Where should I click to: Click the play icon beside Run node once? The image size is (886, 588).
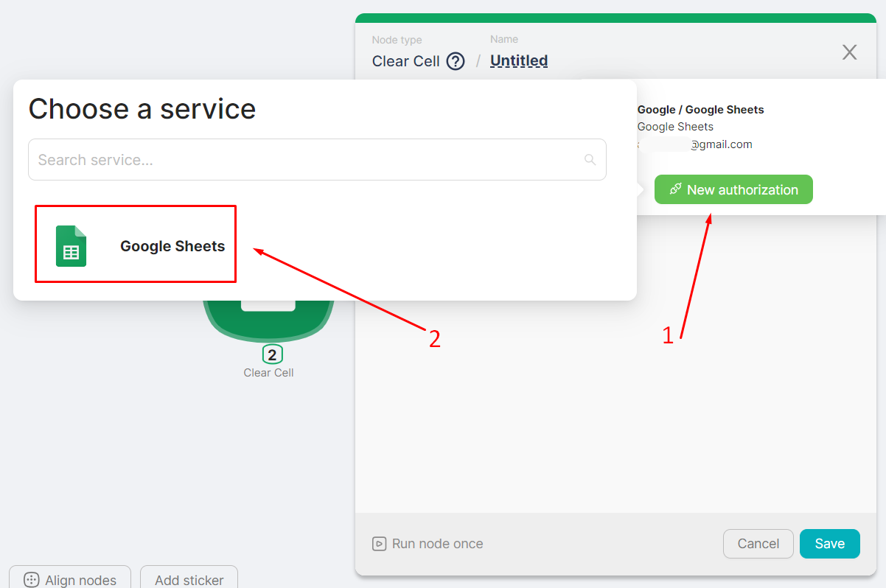pyautogui.click(x=379, y=544)
